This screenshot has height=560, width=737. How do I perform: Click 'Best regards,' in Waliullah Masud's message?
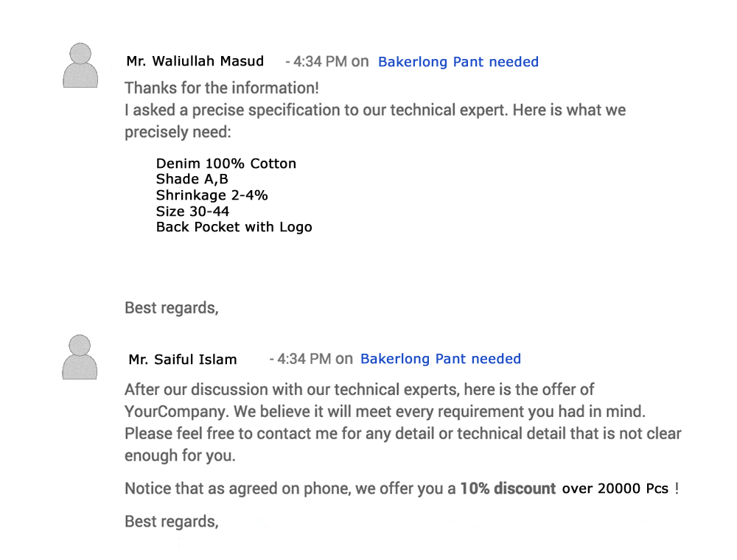pyautogui.click(x=171, y=308)
